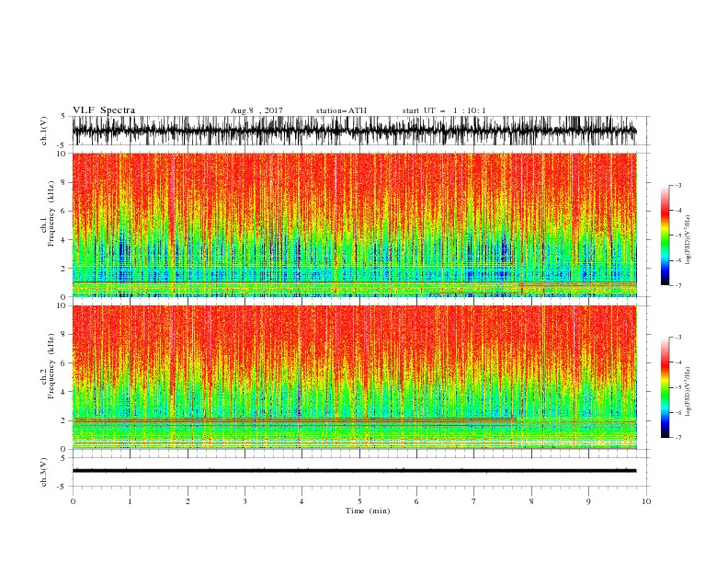Viewport: 728px width, 563px height.
Task: Click time axis tick label "1"
Action: tap(131, 501)
